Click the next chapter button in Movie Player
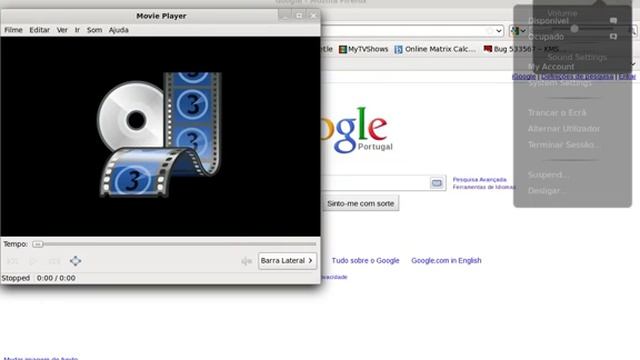 point(54,261)
